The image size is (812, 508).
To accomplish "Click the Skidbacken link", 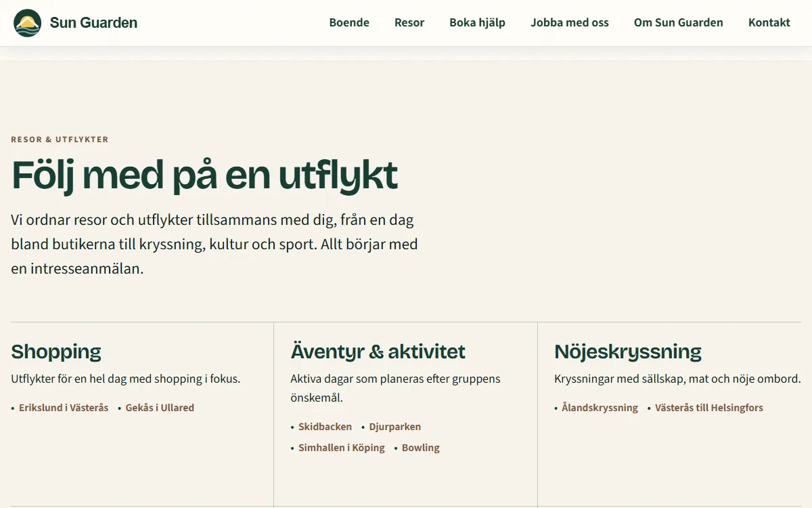I will 325,427.
